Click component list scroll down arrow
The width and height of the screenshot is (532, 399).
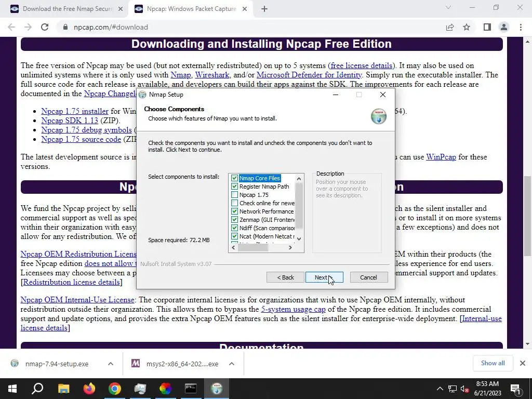tap(299, 239)
